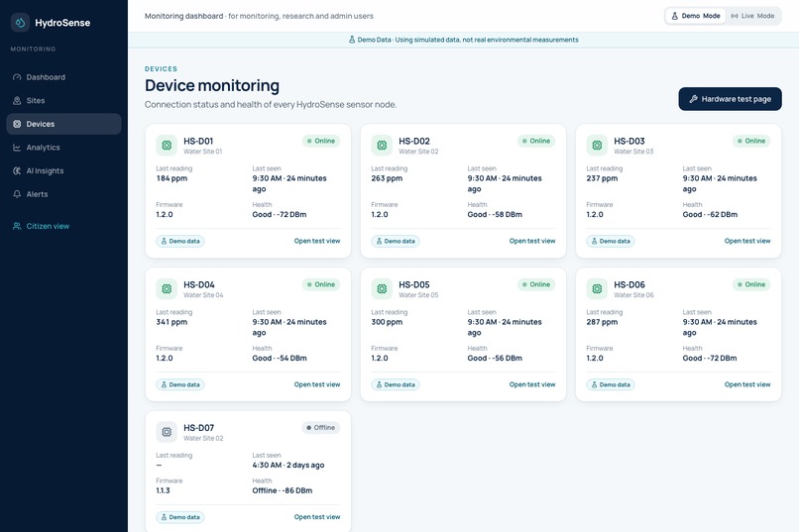Go to Sites in the sidebar

[63, 101]
